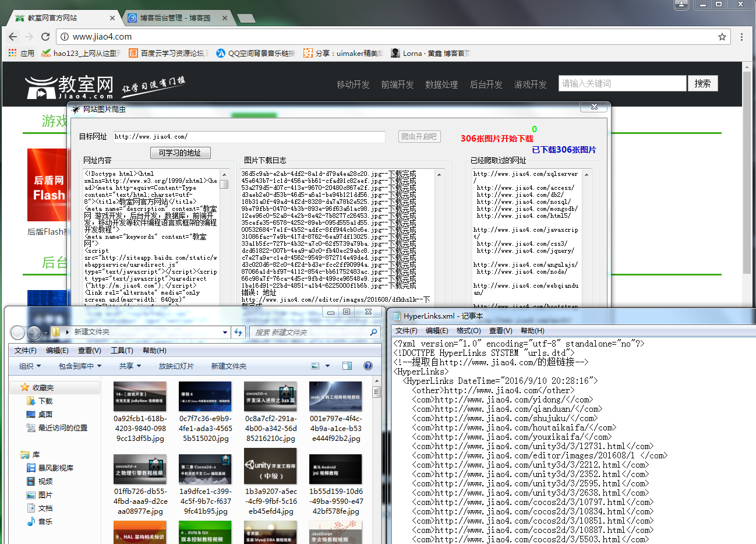Expand the 组织 dropdown

(x=30, y=366)
